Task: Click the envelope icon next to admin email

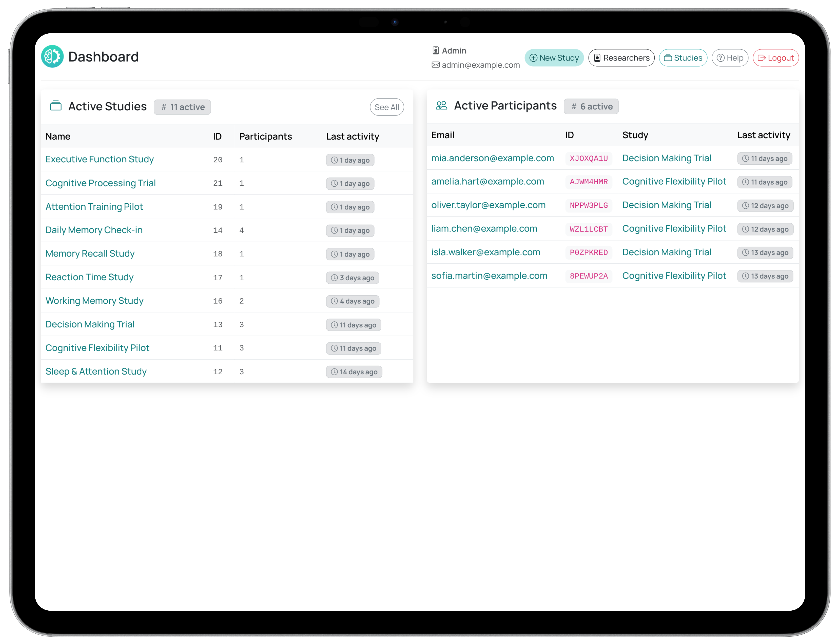Action: [x=435, y=65]
